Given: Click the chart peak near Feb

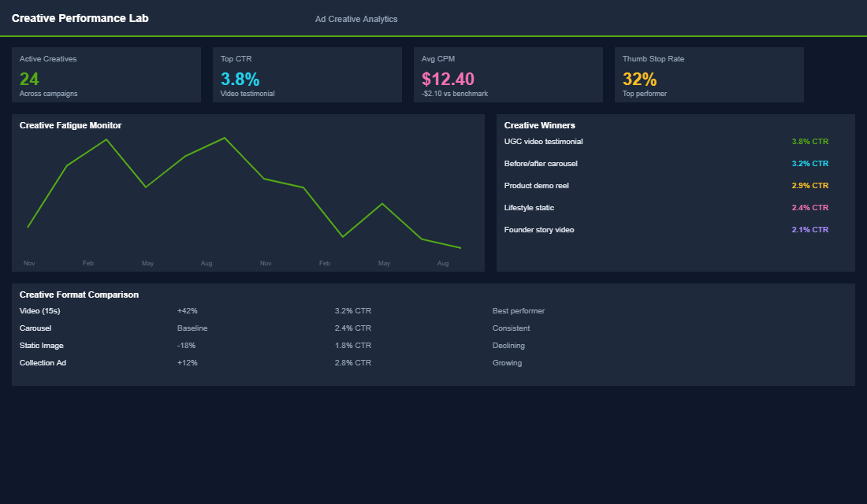Looking at the screenshot, I should [x=106, y=140].
